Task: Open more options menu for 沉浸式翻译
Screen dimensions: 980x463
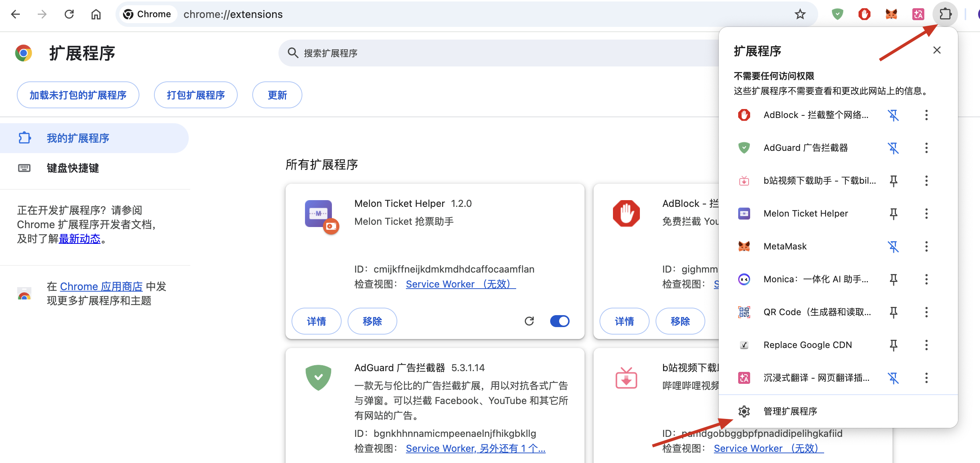Action: [926, 378]
